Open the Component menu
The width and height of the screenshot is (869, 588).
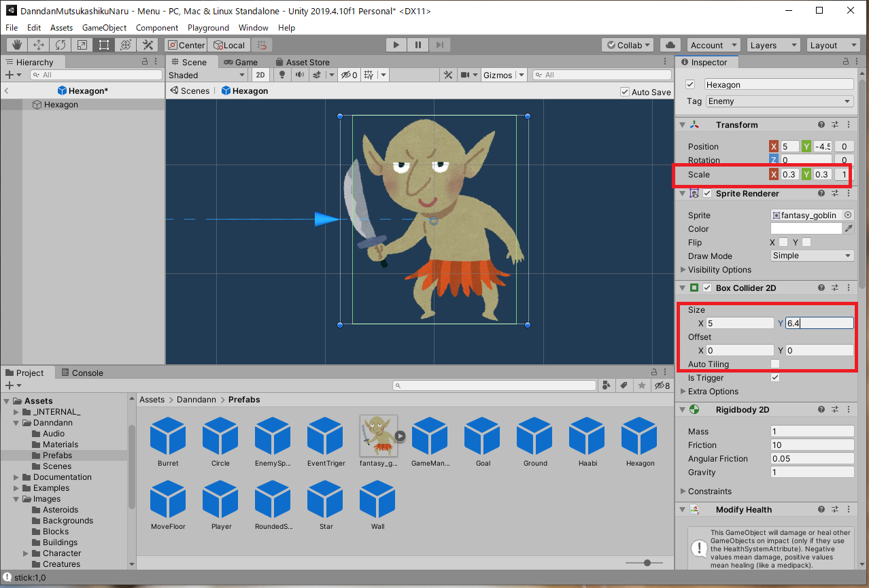(x=157, y=28)
